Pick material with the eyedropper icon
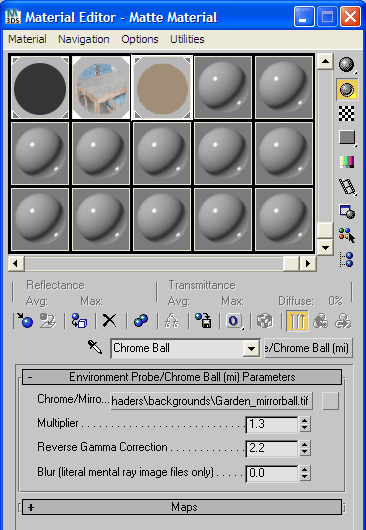366x530 pixels. pyautogui.click(x=95, y=347)
